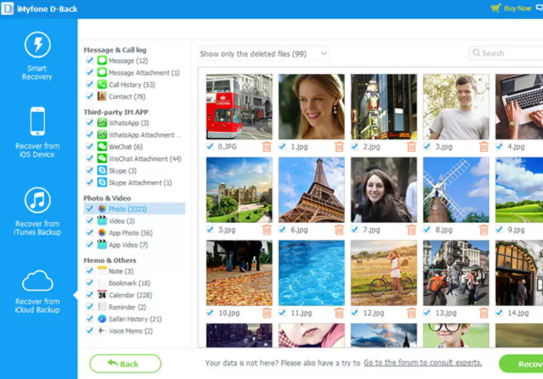Toggle the Bookmark (18) checkbox
Viewport: 543px width, 379px height.
[x=90, y=283]
